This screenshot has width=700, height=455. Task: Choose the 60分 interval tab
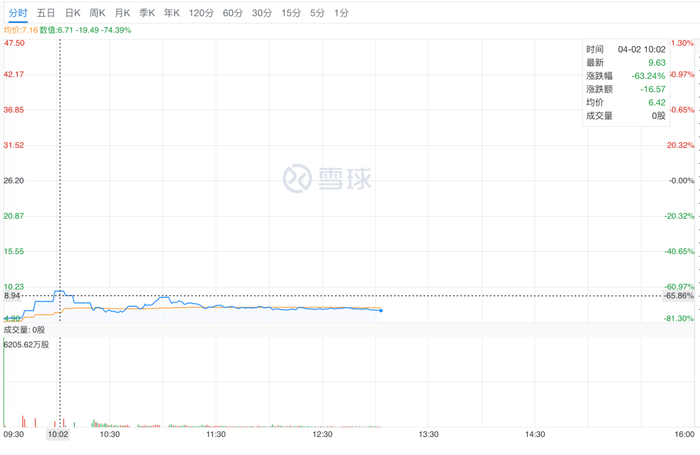pos(233,13)
